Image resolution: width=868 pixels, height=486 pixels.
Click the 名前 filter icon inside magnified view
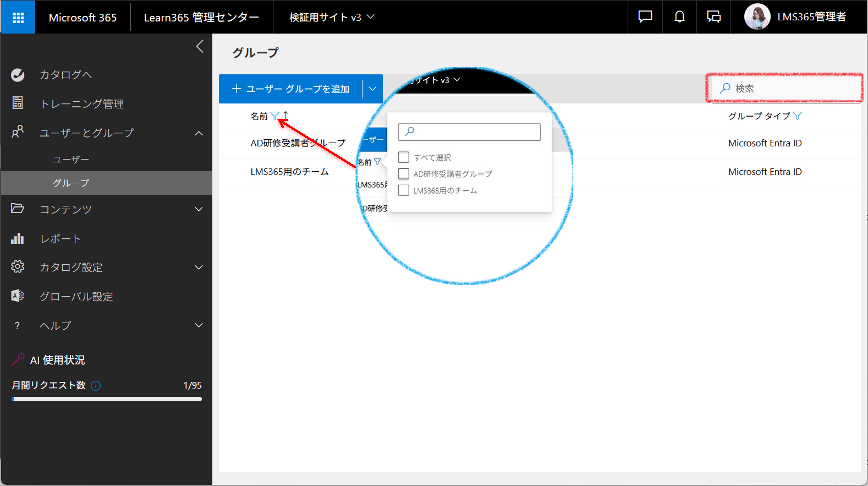coord(377,162)
